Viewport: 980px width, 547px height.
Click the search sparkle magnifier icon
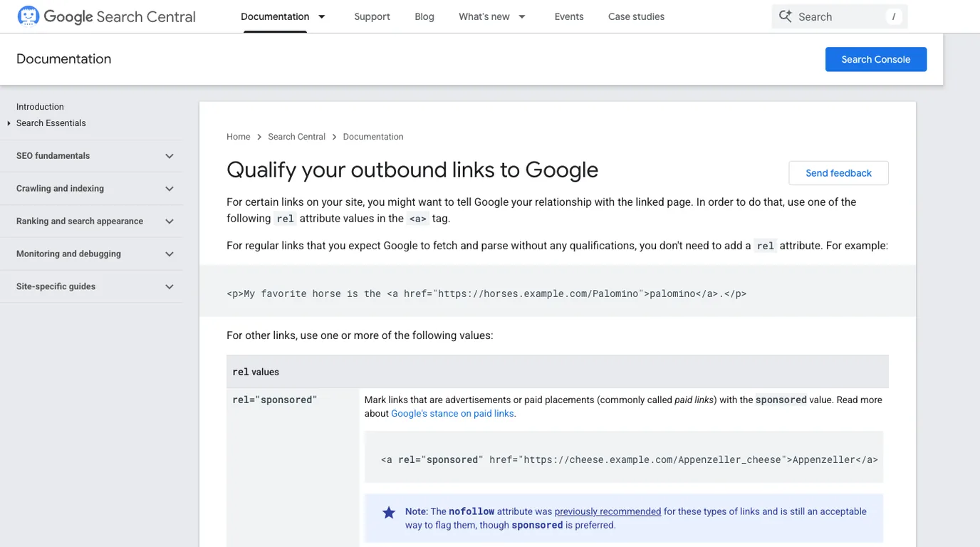pyautogui.click(x=785, y=16)
